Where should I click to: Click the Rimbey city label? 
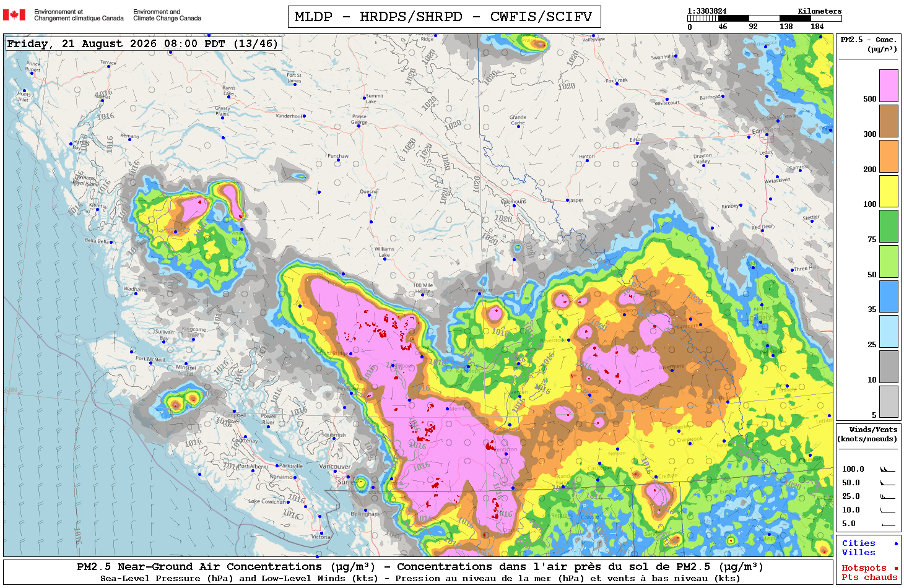click(x=730, y=207)
